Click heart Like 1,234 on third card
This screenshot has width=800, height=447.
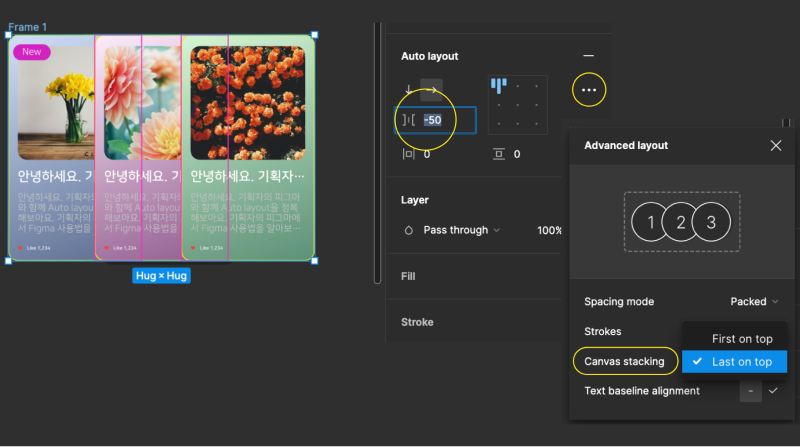coord(206,248)
